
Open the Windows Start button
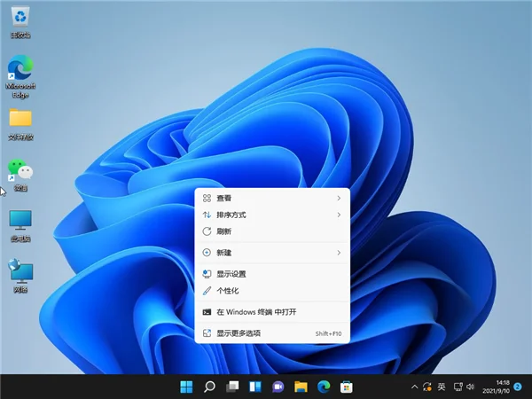186,387
